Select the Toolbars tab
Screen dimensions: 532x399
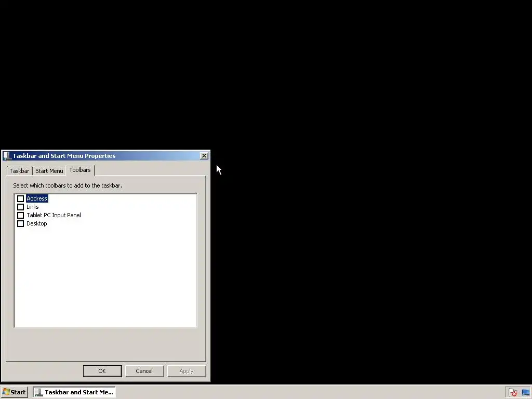click(80, 170)
